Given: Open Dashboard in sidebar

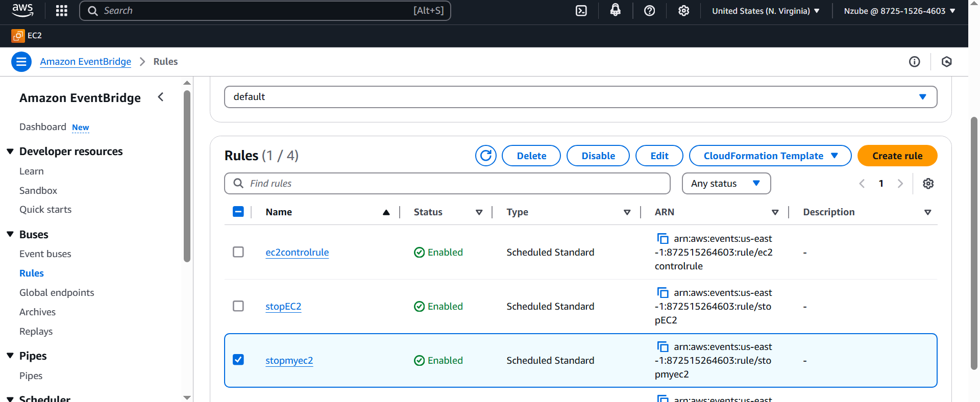Looking at the screenshot, I should point(43,127).
